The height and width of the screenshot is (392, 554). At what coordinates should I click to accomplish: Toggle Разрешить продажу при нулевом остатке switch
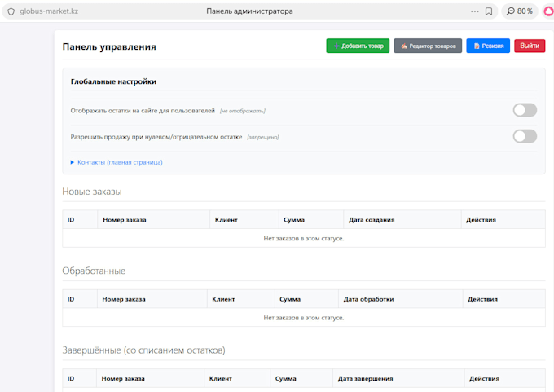(x=525, y=136)
